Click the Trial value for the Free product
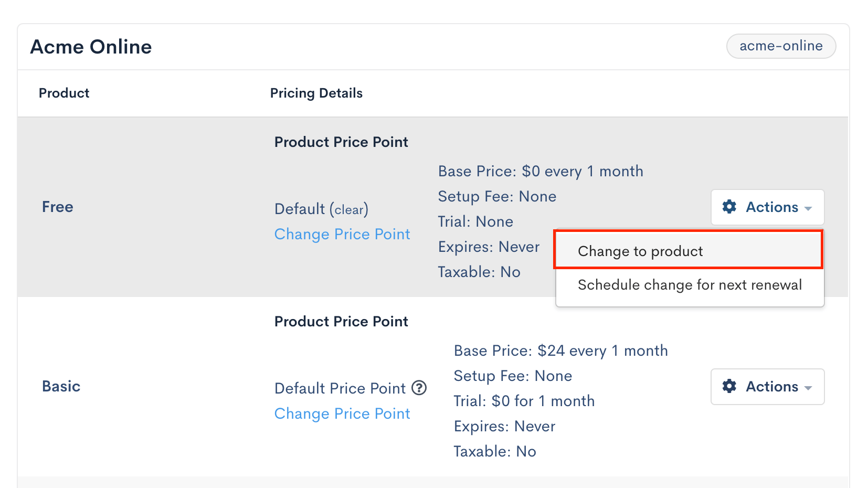This screenshot has height=488, width=868. [475, 221]
